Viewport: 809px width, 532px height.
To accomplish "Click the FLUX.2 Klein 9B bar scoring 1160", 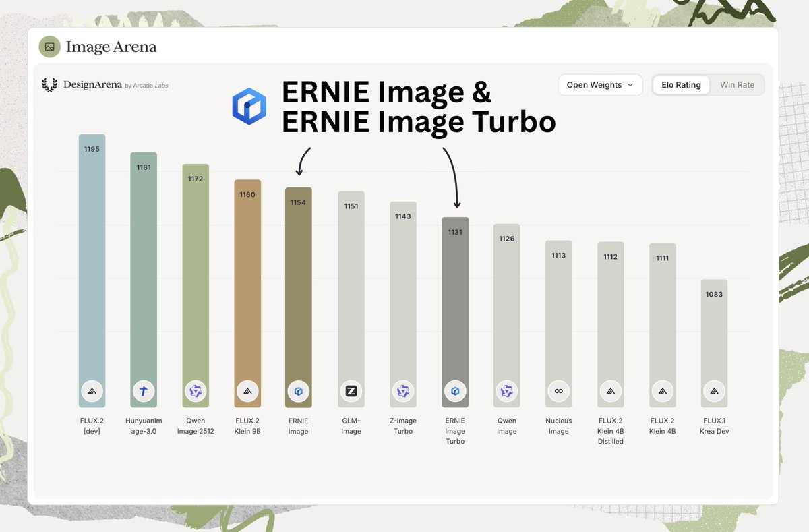I will (247, 293).
